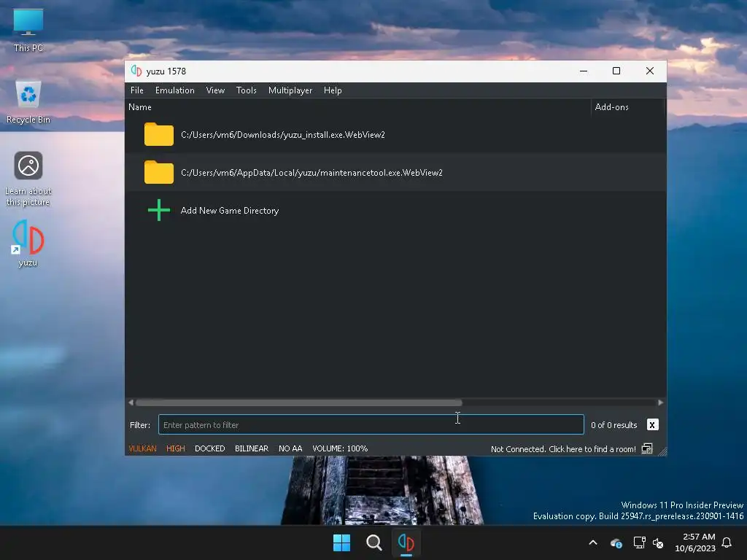
Task: Show hidden system tray icons
Action: click(x=593, y=542)
